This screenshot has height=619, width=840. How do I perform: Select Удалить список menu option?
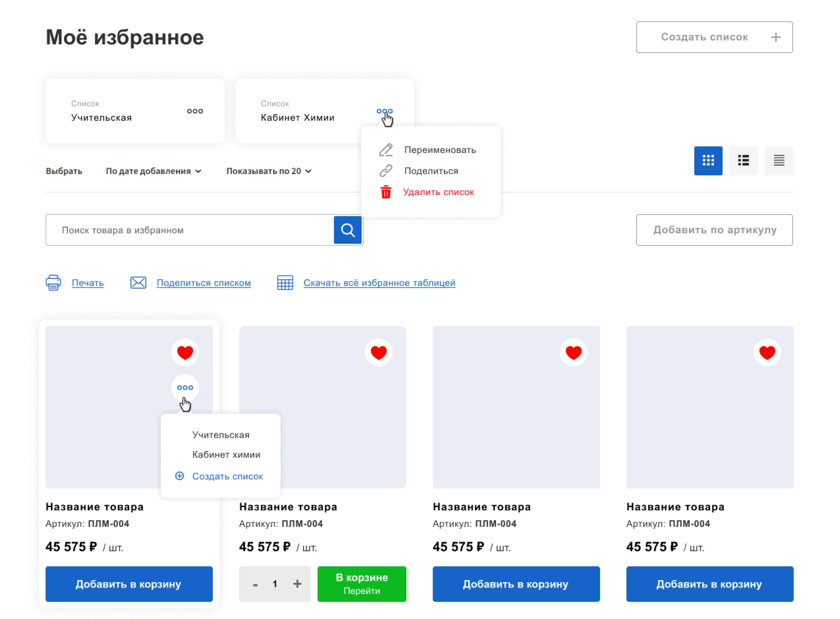click(x=438, y=192)
